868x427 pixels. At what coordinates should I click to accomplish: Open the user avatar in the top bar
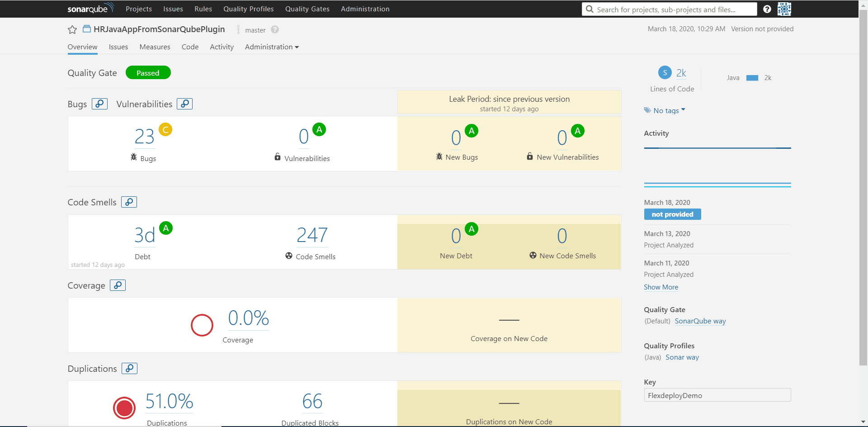784,9
